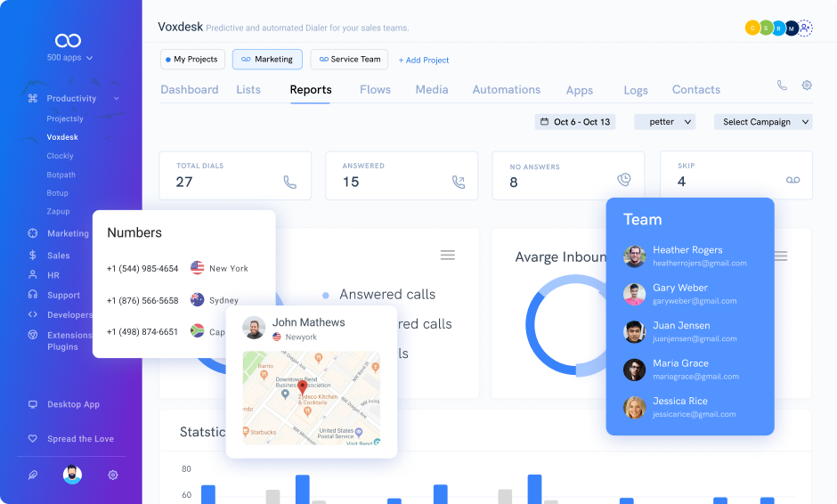Click the rocket icon in sidebar footer
The height and width of the screenshot is (504, 837).
click(33, 476)
